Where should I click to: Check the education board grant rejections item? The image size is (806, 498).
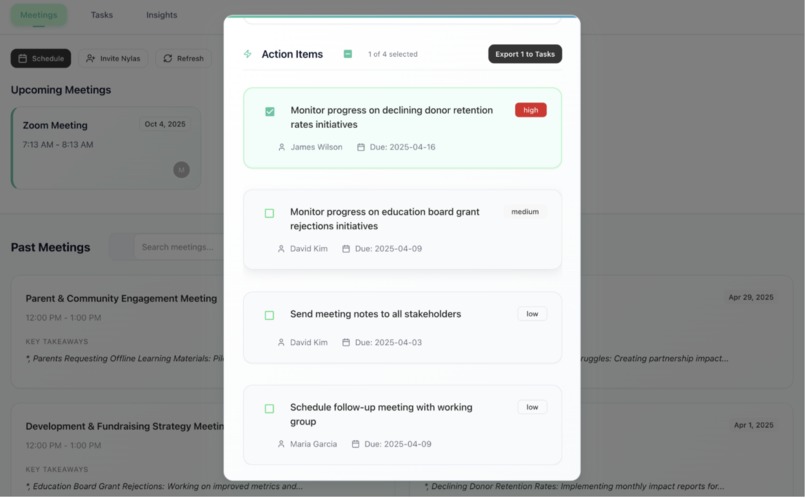(x=269, y=213)
